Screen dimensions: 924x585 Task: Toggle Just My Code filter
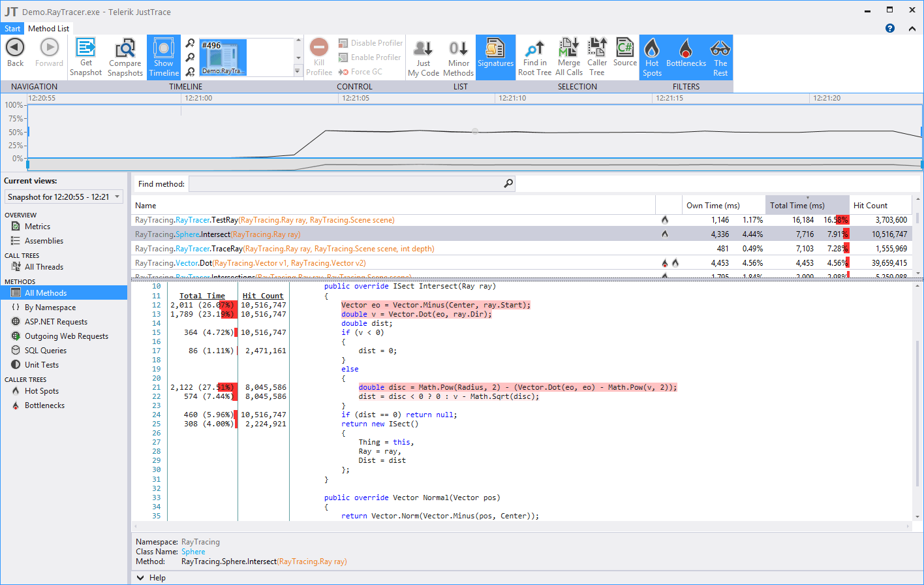423,57
